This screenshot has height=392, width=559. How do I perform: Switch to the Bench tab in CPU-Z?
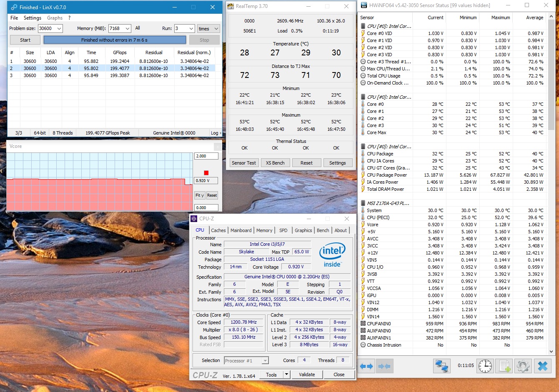point(323,230)
